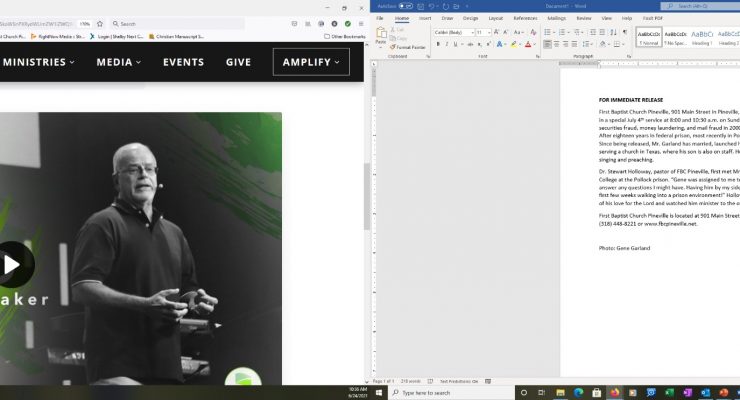Viewport: 740px width, 400px height.
Task: Click the browser Search field
Action: [177, 24]
